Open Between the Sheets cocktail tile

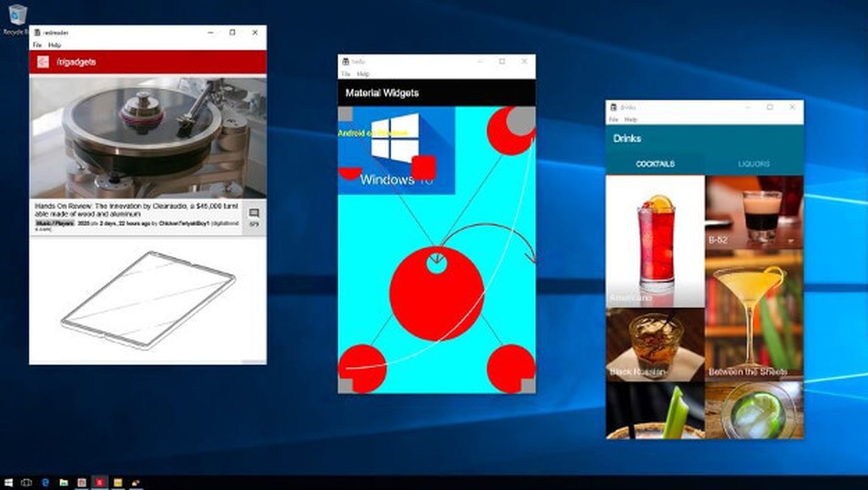(x=754, y=314)
